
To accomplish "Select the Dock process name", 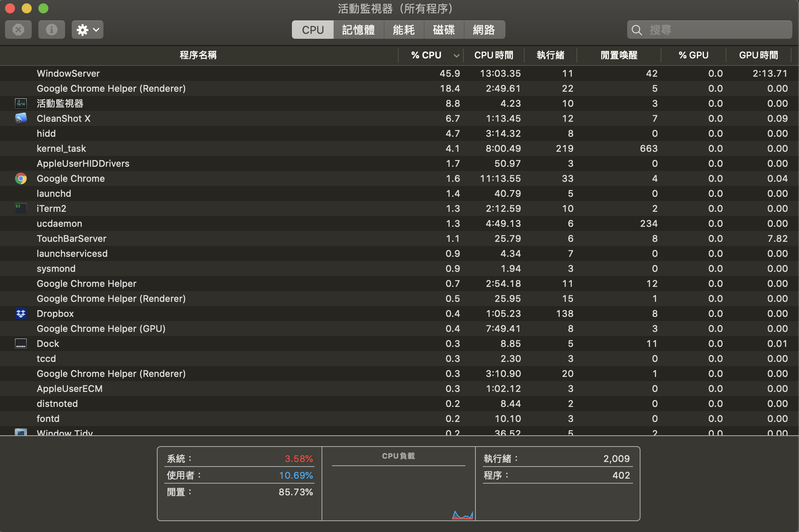I will point(48,344).
